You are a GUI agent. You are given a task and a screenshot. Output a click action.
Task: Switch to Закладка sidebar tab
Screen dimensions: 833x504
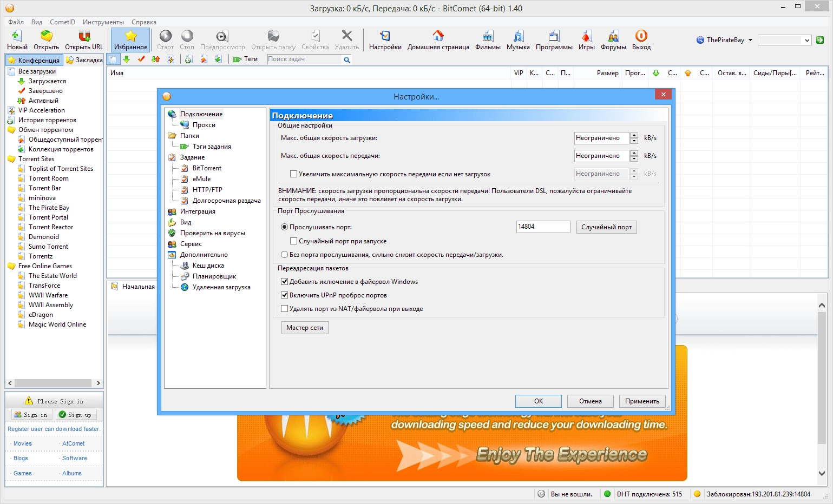[x=84, y=60]
